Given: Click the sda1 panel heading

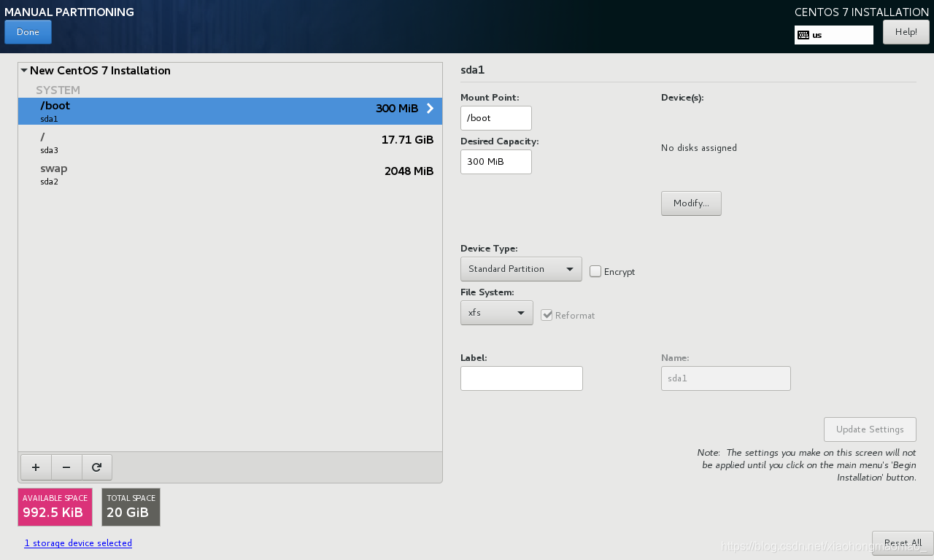Looking at the screenshot, I should click(x=472, y=71).
